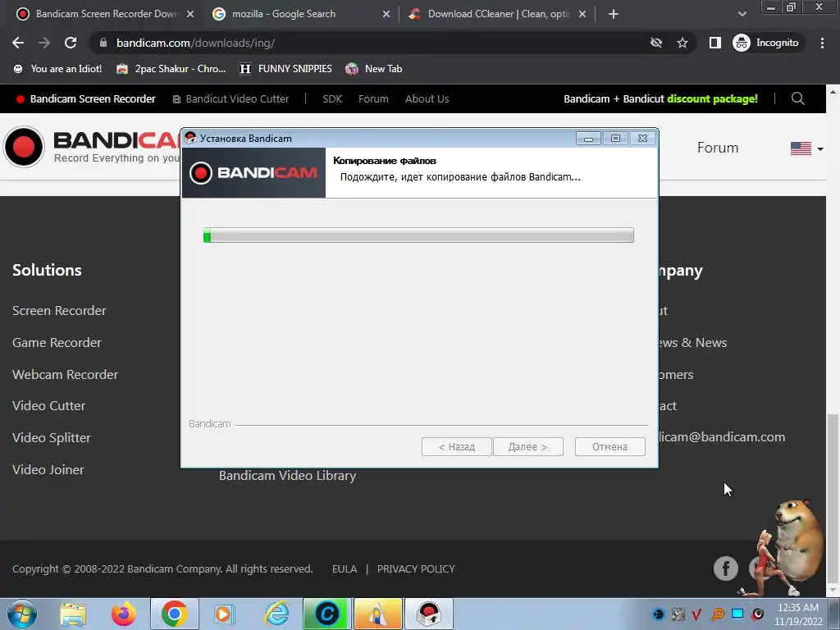Image resolution: width=840 pixels, height=630 pixels.
Task: Open Chrome side panel icon
Action: tap(714, 43)
